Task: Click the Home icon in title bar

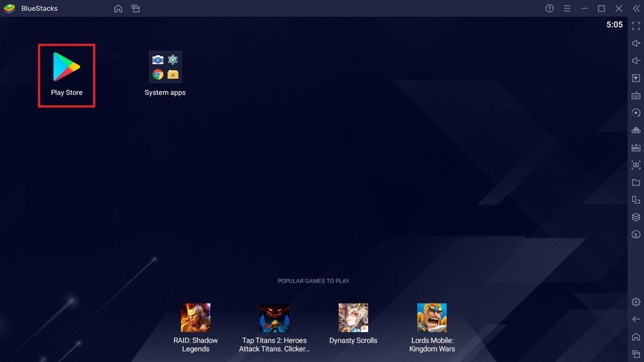Action: point(118,9)
